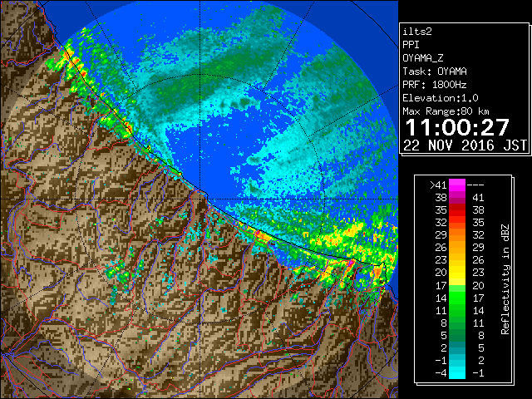This screenshot has height=399, width=532.
Task: Click the timestamp 11:00:27
Action: click(457, 127)
